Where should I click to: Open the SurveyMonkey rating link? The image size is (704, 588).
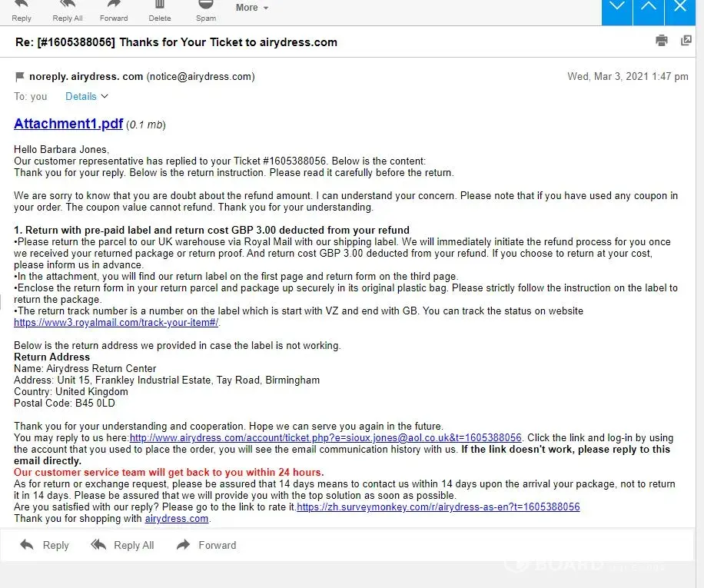(438, 507)
